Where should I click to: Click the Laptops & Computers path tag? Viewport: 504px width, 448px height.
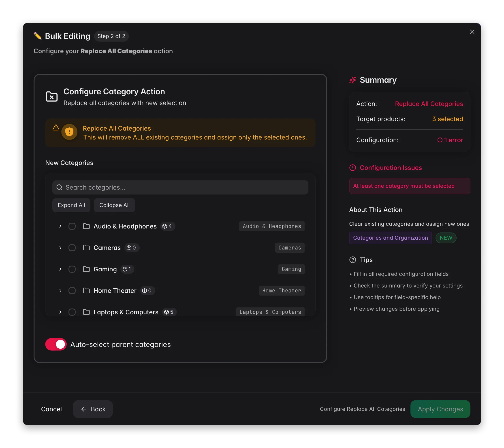(270, 312)
